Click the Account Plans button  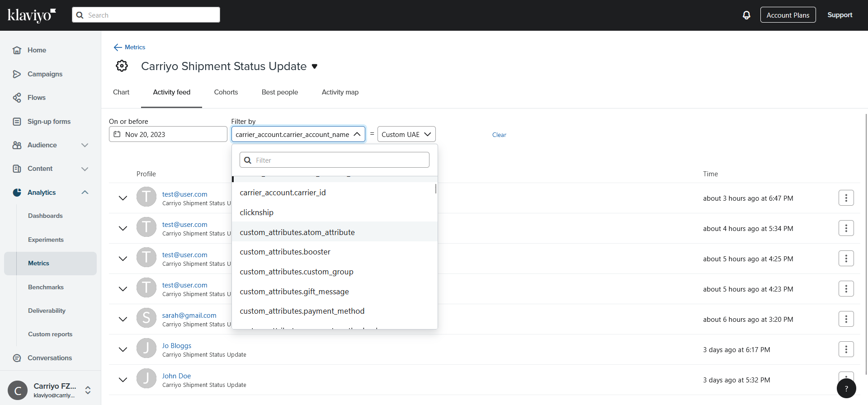pos(788,15)
